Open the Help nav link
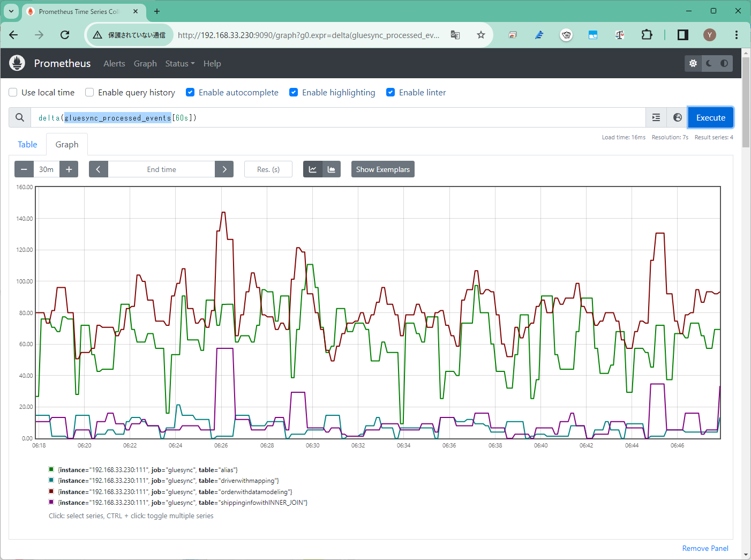This screenshot has height=560, width=751. pyautogui.click(x=212, y=63)
